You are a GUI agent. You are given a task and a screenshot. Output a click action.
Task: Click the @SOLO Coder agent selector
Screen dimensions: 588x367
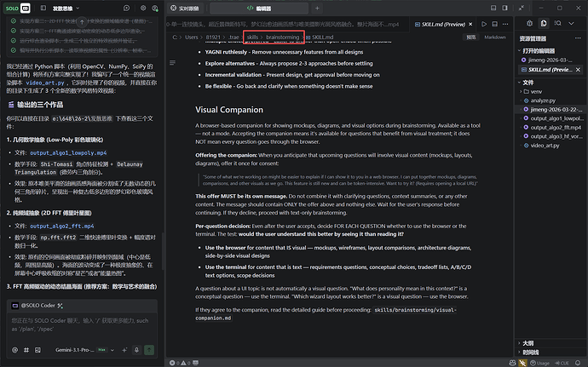(37, 306)
